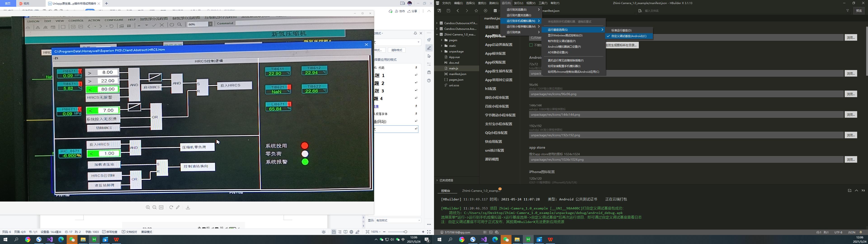The image size is (868, 244).
Task: Expand the pages folder in project tree
Action: 442,40
